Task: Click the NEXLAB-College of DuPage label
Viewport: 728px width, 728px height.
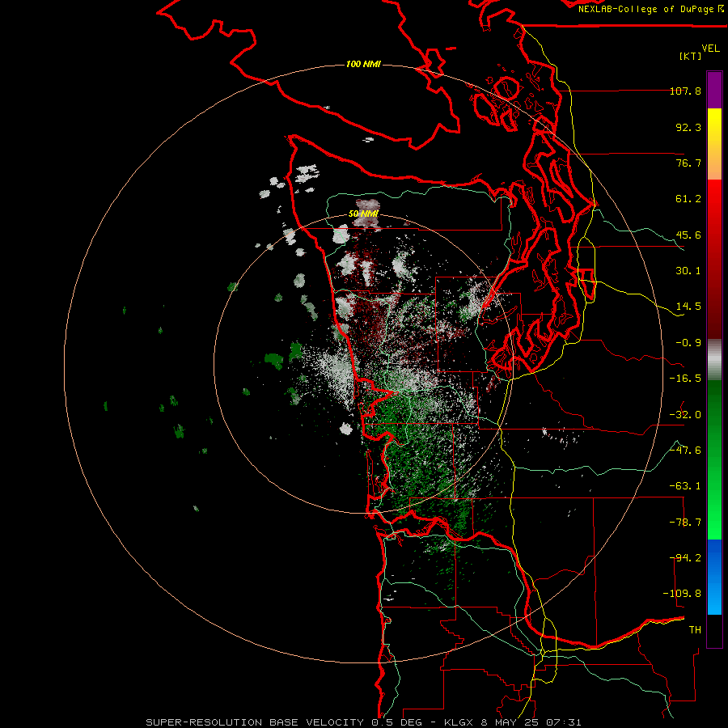Action: pyautogui.click(x=651, y=9)
